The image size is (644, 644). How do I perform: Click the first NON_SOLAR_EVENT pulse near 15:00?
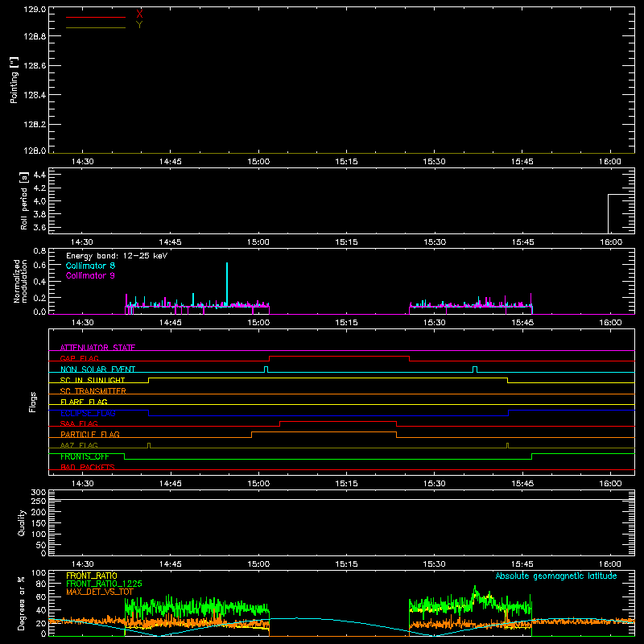tap(266, 369)
